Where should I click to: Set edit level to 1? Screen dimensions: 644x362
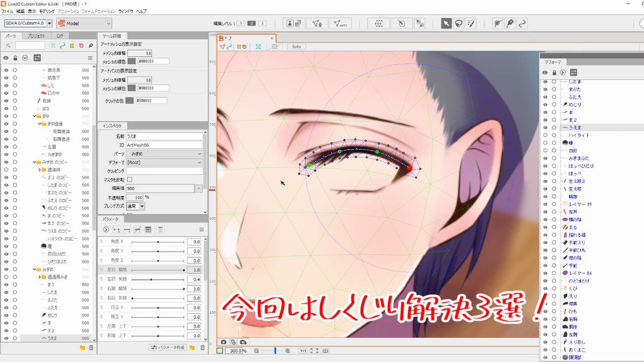(241, 23)
